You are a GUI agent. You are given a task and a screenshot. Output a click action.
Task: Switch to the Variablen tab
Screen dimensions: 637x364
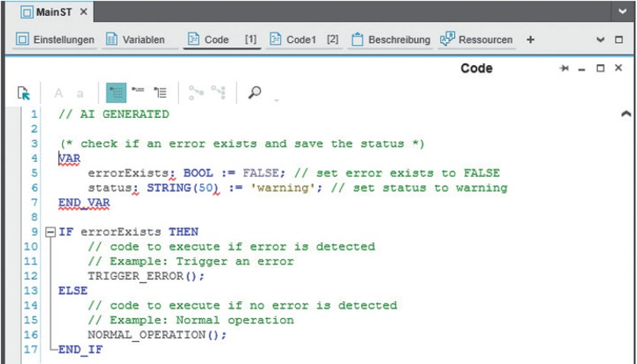point(135,40)
